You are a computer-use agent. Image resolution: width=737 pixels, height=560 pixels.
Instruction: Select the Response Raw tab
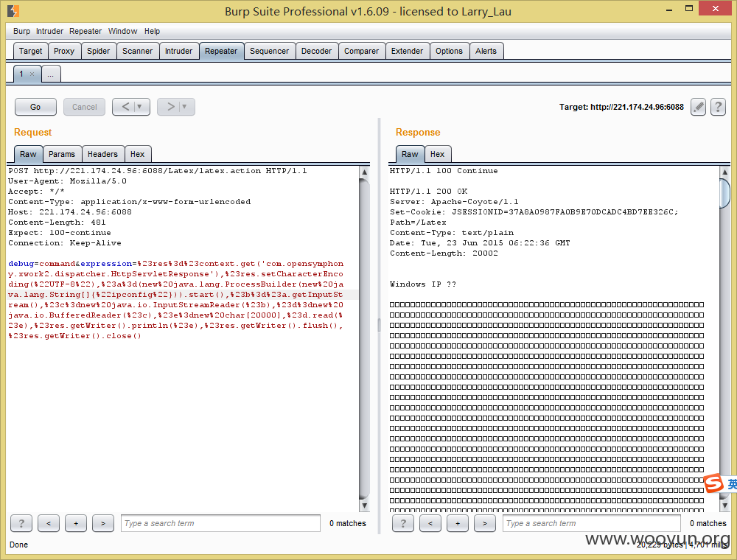click(x=410, y=154)
